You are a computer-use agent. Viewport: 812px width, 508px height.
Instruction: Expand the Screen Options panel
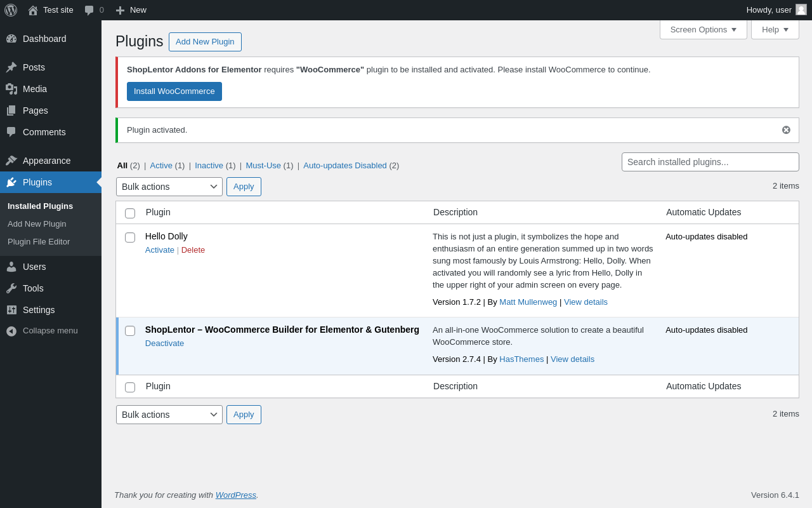coord(703,29)
